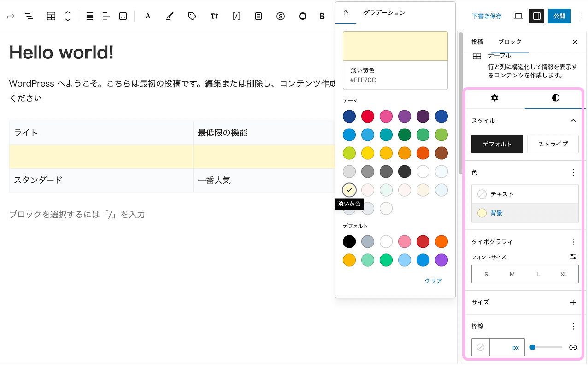Viewport: 588px width, 368px height.
Task: Click クリア to clear the color
Action: 434,281
